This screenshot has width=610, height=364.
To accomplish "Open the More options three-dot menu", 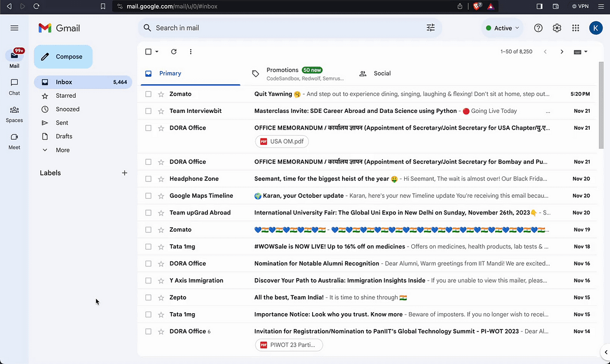I will coord(191,51).
